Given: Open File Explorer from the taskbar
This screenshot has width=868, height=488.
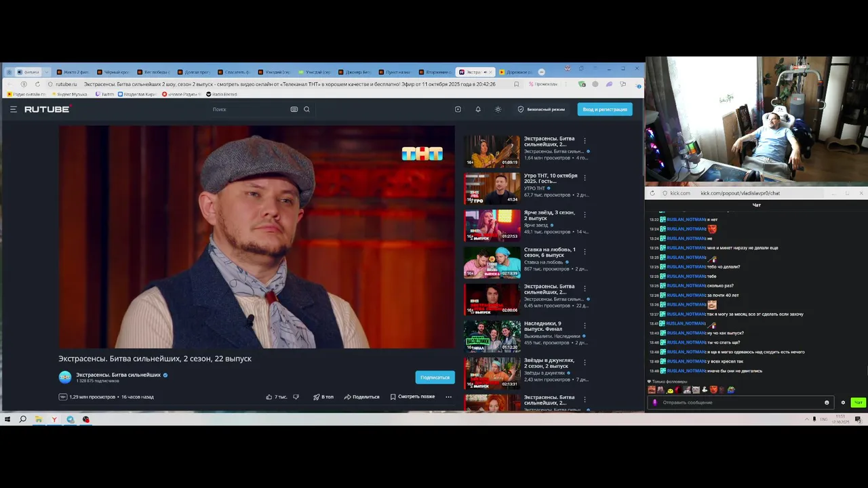Looking at the screenshot, I should 39,420.
